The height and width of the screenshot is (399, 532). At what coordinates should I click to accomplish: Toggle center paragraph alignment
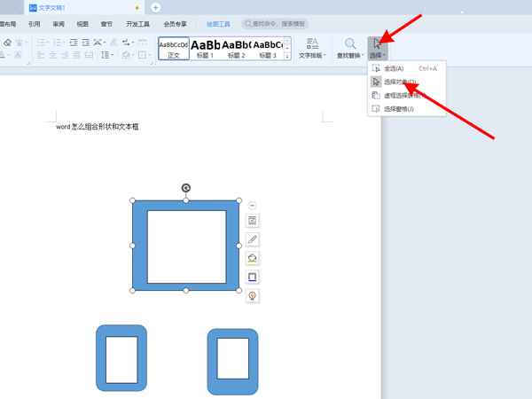point(52,55)
